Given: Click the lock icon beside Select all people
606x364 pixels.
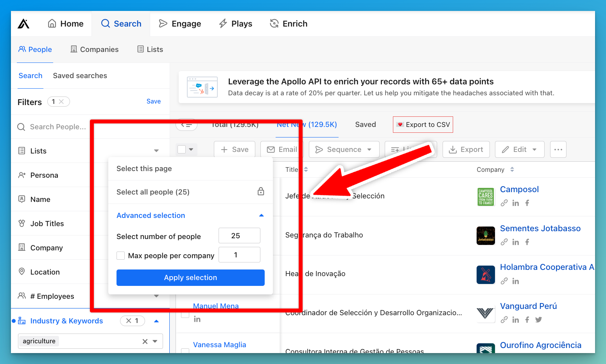Looking at the screenshot, I should [x=261, y=191].
